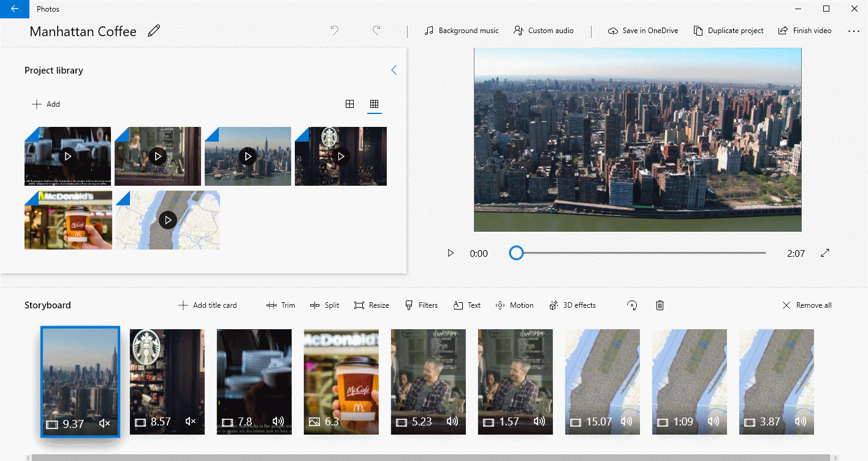Click Finish video
Image resolution: width=868 pixels, height=461 pixels.
coord(805,30)
